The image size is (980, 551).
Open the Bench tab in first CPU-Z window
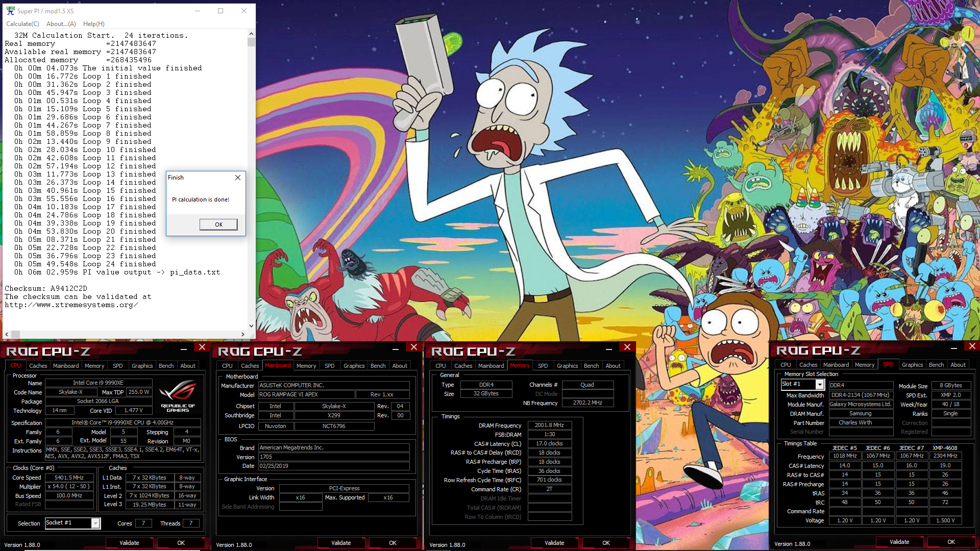point(166,366)
